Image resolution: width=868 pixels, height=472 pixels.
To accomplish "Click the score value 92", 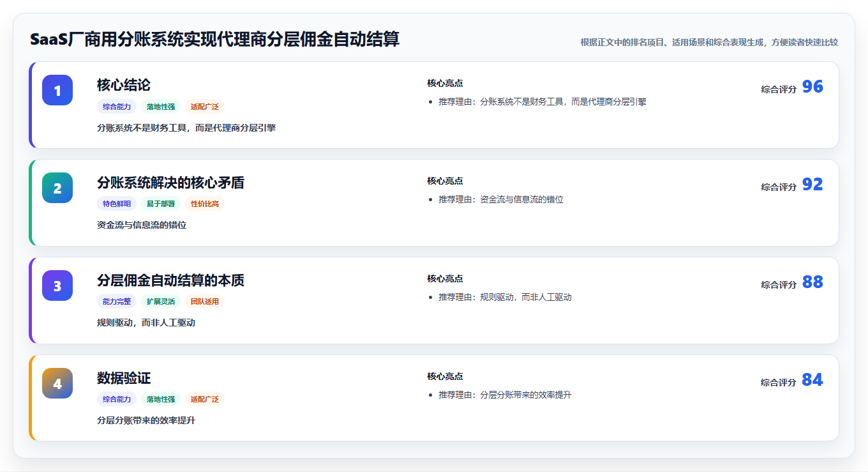I will pyautogui.click(x=812, y=185).
